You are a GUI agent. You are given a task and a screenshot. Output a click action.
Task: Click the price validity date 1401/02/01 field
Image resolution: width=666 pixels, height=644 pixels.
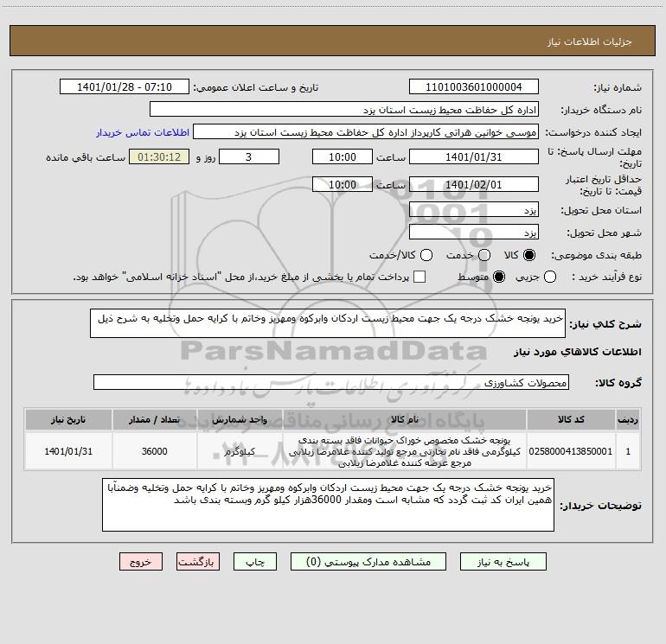tap(474, 184)
